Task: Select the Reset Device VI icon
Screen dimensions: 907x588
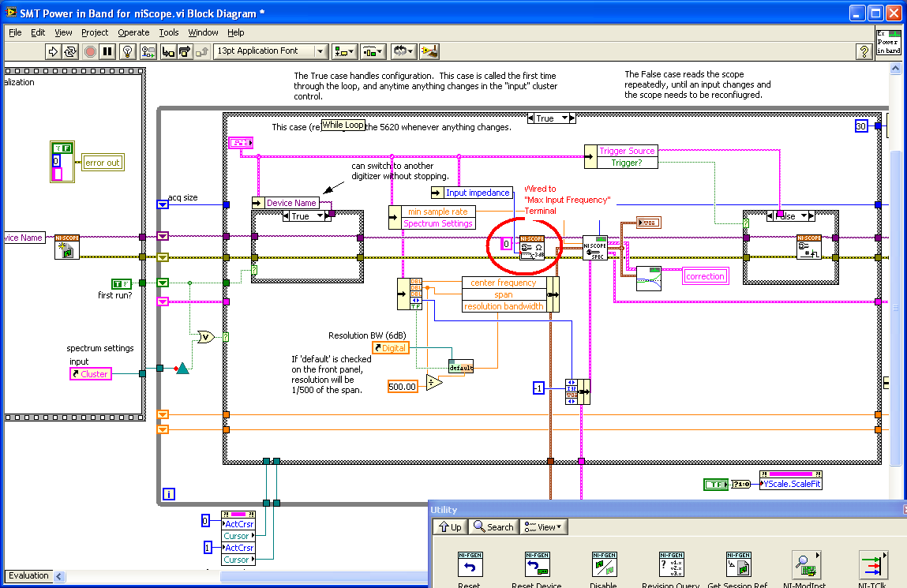Action: [537, 564]
